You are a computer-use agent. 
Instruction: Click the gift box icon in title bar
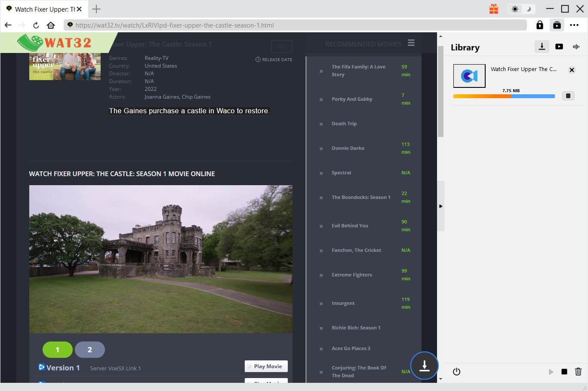point(494,9)
